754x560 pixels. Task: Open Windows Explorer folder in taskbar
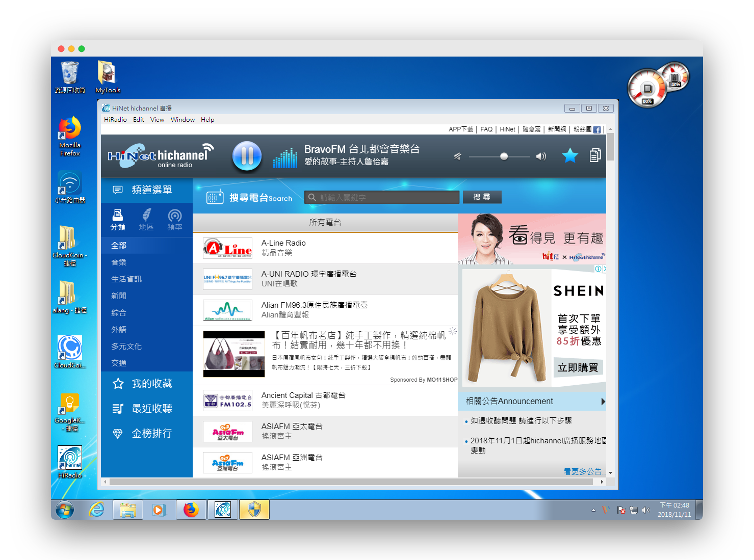pos(128,510)
